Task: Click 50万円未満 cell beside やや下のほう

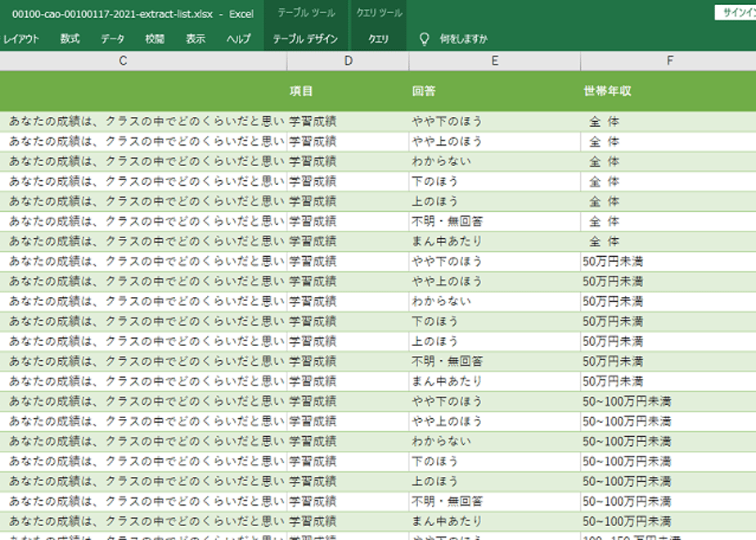Action: pyautogui.click(x=668, y=261)
